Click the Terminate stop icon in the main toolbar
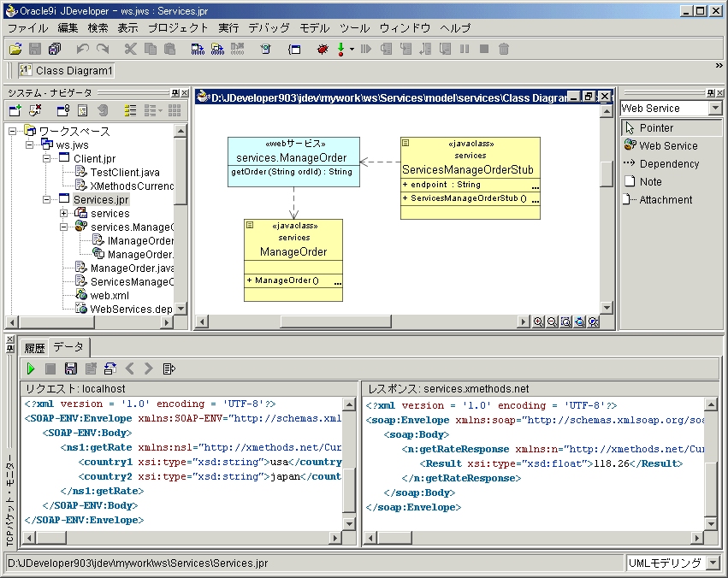Viewport: 728px width, 578px height. 484,49
